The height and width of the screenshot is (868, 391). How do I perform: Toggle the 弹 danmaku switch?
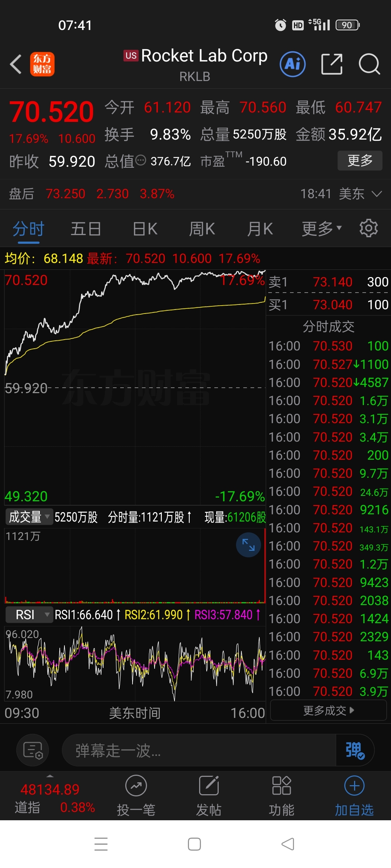pyautogui.click(x=355, y=750)
